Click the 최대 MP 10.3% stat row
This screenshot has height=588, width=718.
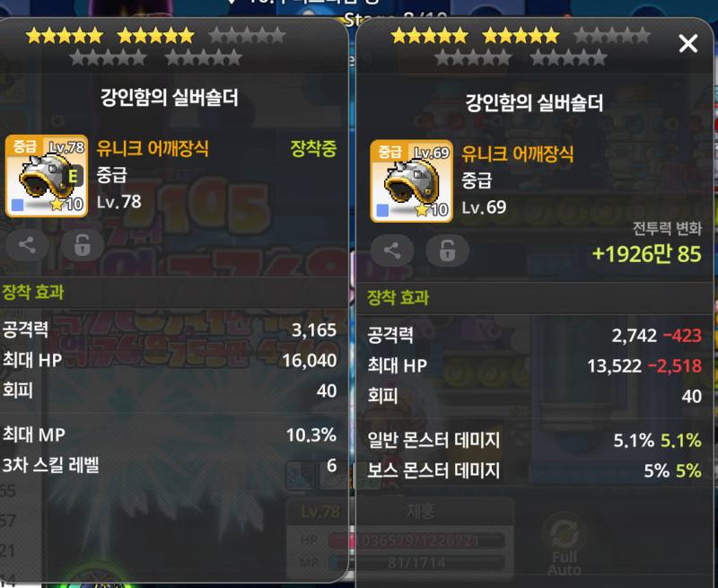[170, 435]
